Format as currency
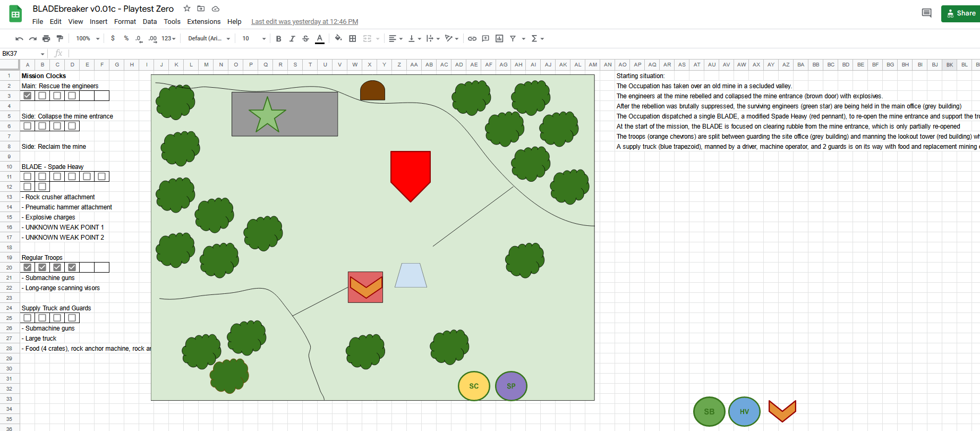 click(113, 38)
